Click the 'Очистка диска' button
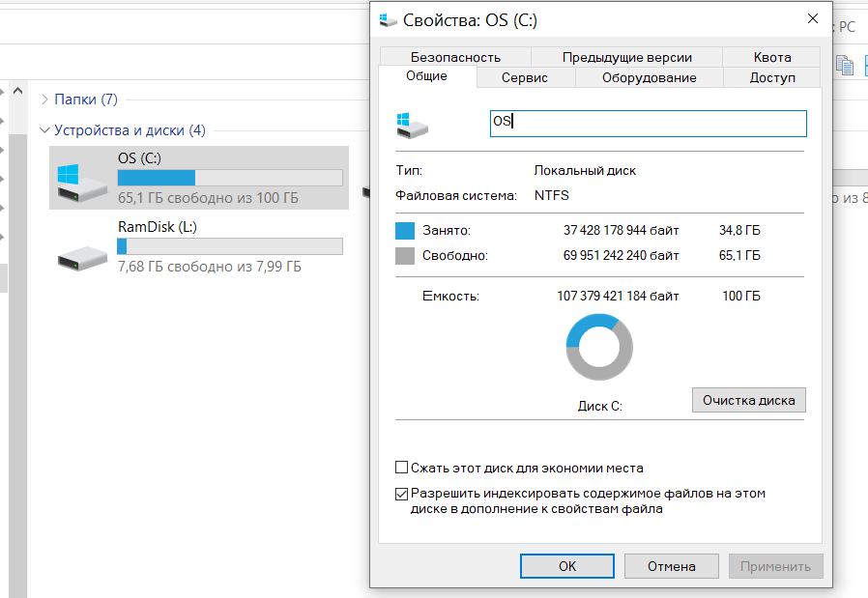The height and width of the screenshot is (598, 868). click(x=749, y=399)
